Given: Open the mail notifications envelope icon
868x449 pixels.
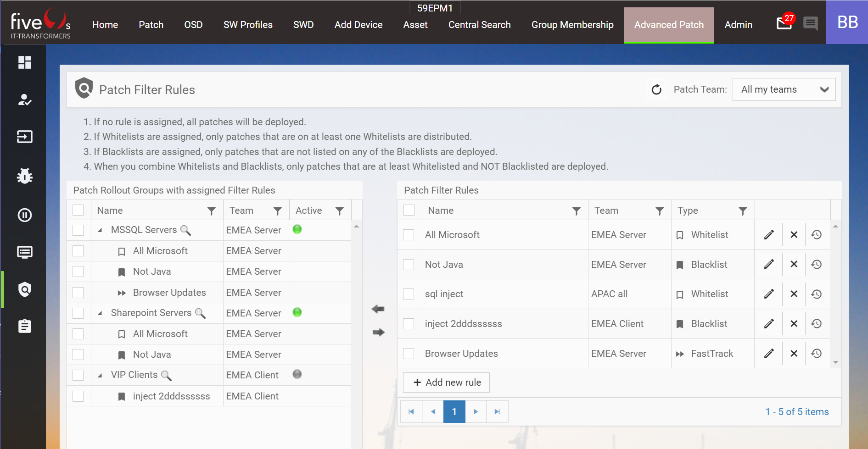Looking at the screenshot, I should point(784,23).
